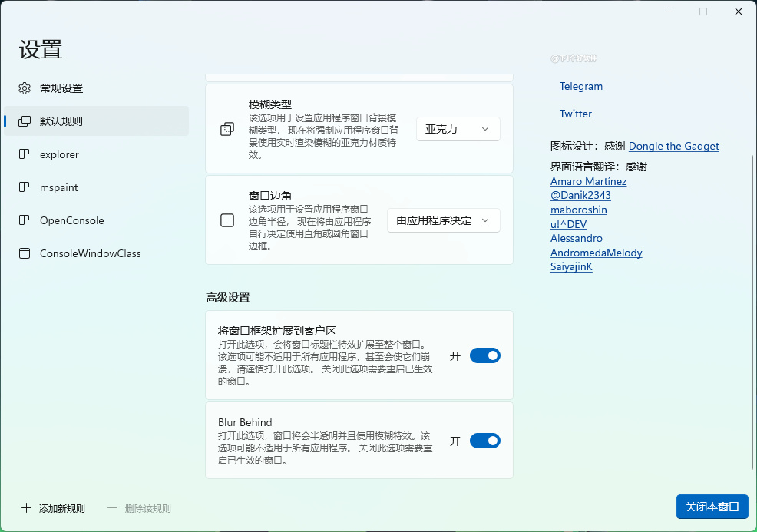Screen dimensions: 757x532
Task: Click the gear icon beside 常规设置
Action: tap(25, 88)
